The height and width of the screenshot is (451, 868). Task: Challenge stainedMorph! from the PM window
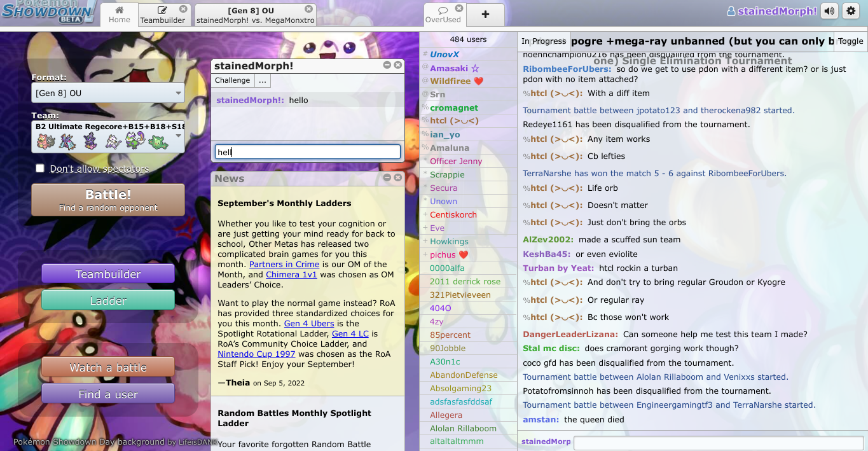233,80
